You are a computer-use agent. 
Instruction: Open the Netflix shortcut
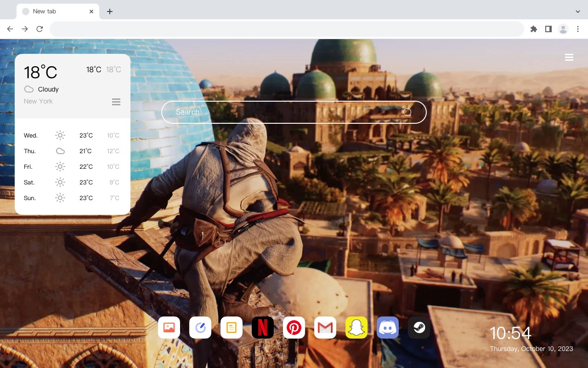(x=263, y=328)
